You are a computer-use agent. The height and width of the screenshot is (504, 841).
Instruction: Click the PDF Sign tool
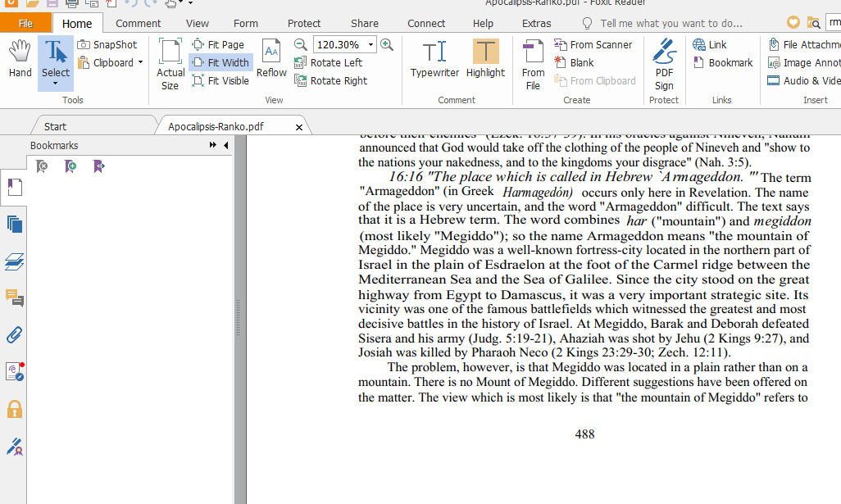[664, 63]
